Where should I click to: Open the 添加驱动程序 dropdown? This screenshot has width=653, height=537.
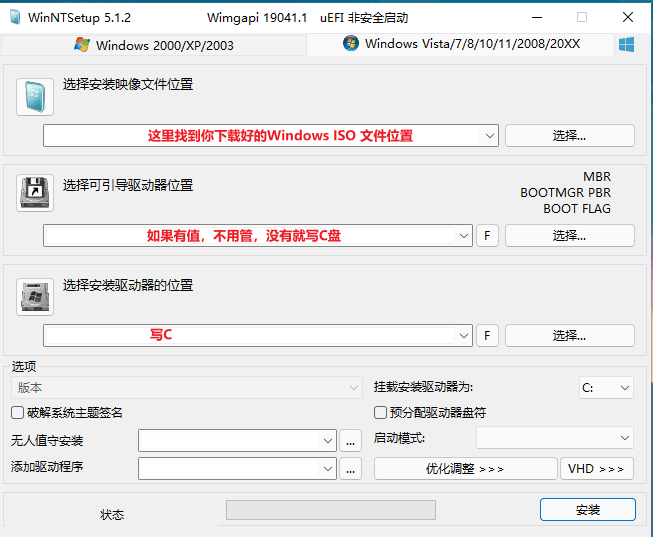tap(237, 469)
